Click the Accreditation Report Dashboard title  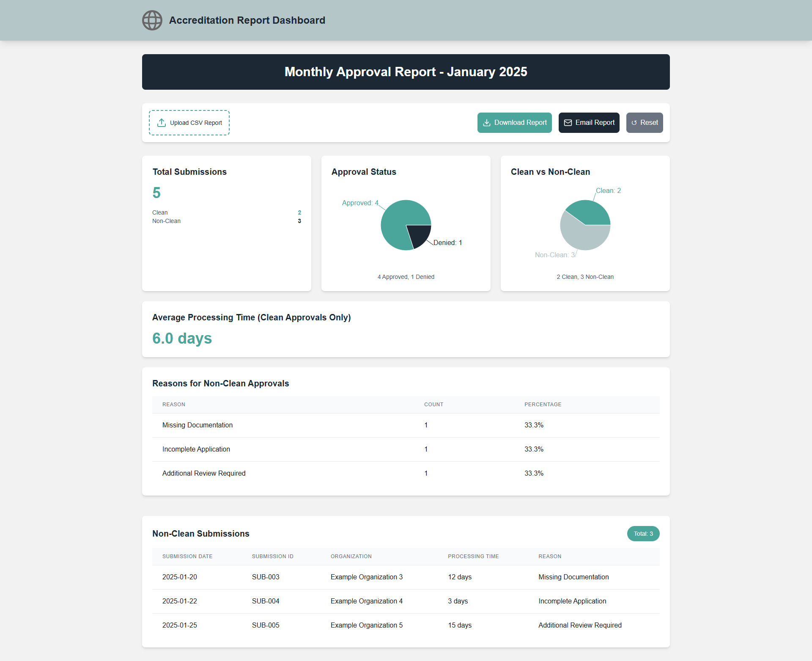(x=247, y=20)
